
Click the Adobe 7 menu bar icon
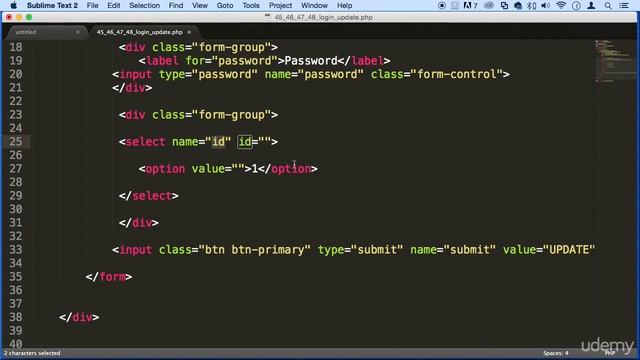470,6
